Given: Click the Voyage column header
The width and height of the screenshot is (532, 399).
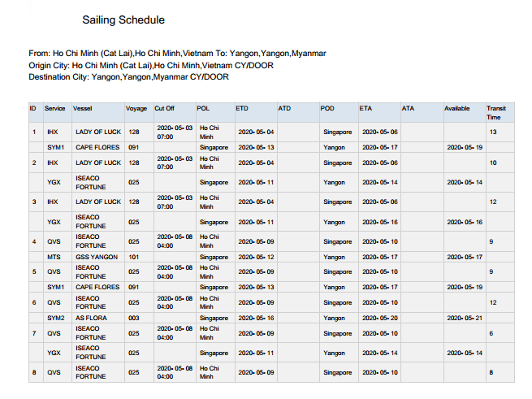Looking at the screenshot, I should tap(136, 108).
